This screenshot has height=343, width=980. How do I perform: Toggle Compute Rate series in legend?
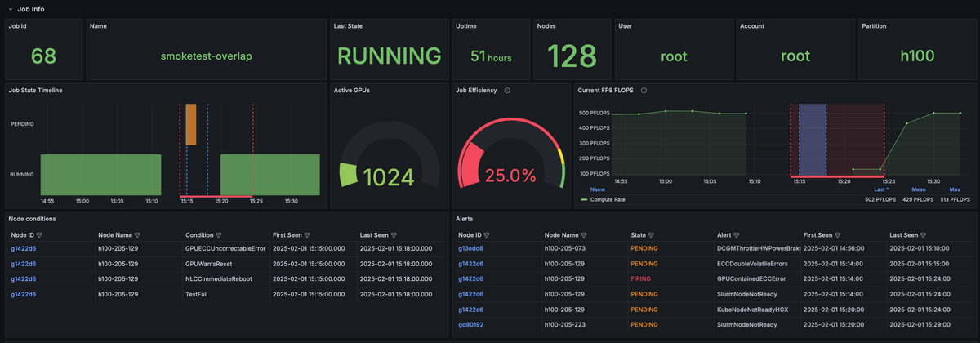point(607,198)
